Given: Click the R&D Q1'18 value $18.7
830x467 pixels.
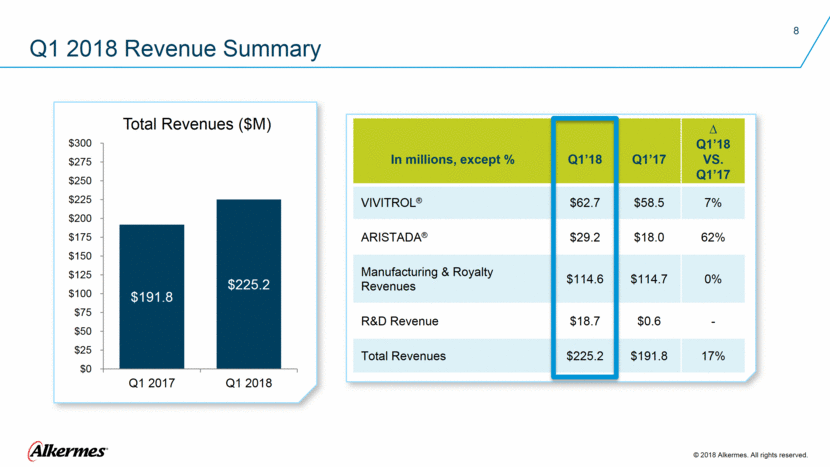Looking at the screenshot, I should 585,321.
